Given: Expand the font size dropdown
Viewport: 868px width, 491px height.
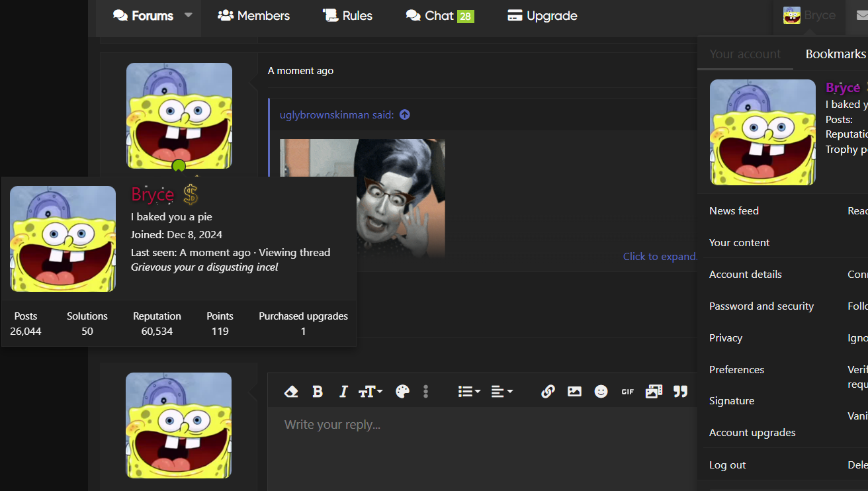Looking at the screenshot, I should [x=370, y=392].
